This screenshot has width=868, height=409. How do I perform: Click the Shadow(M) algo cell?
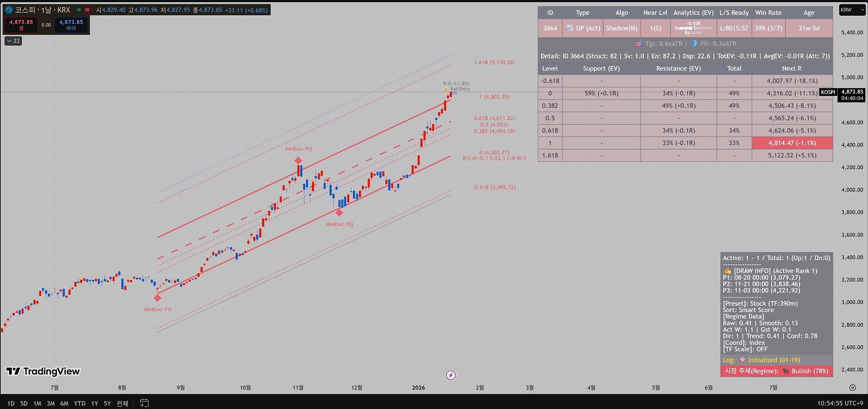click(x=622, y=28)
